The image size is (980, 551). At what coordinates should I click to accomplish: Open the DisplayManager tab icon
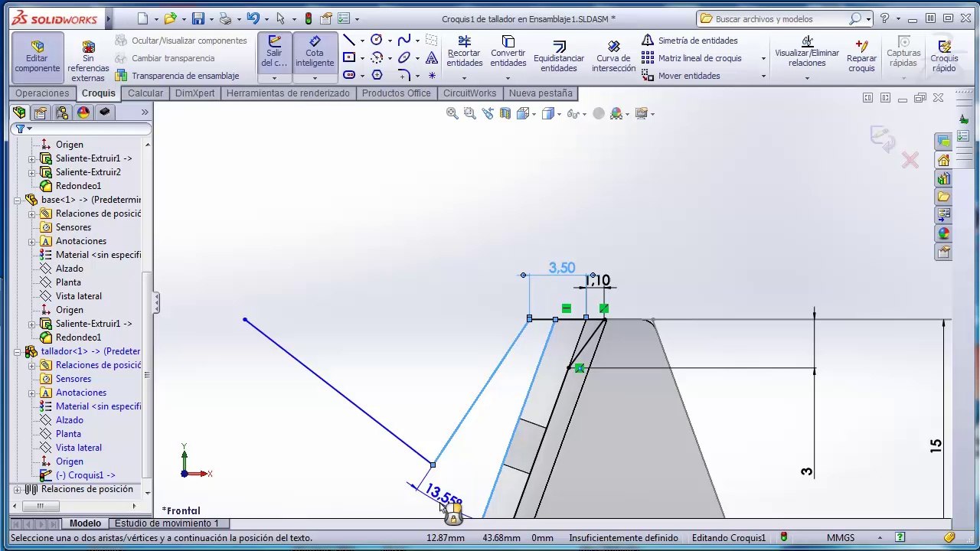click(83, 112)
